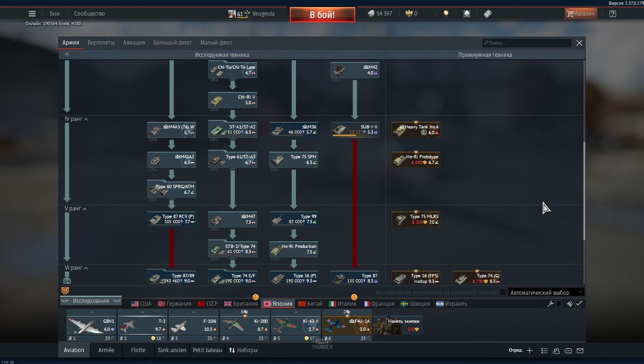
Task: Switch to the Армия tab
Action: (x=71, y=43)
